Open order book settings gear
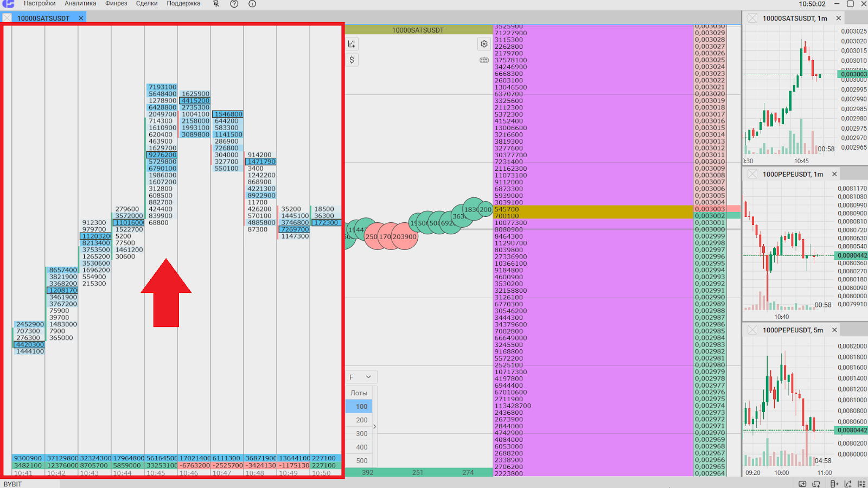The image size is (868, 488). 484,44
